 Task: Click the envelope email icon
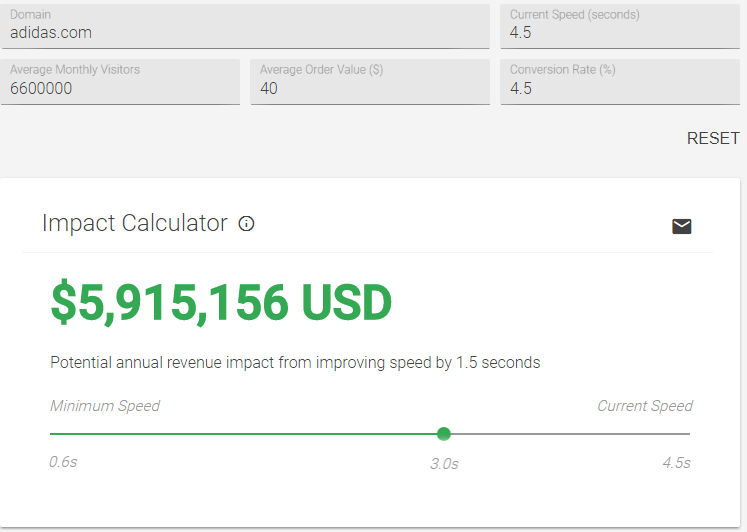(x=681, y=226)
